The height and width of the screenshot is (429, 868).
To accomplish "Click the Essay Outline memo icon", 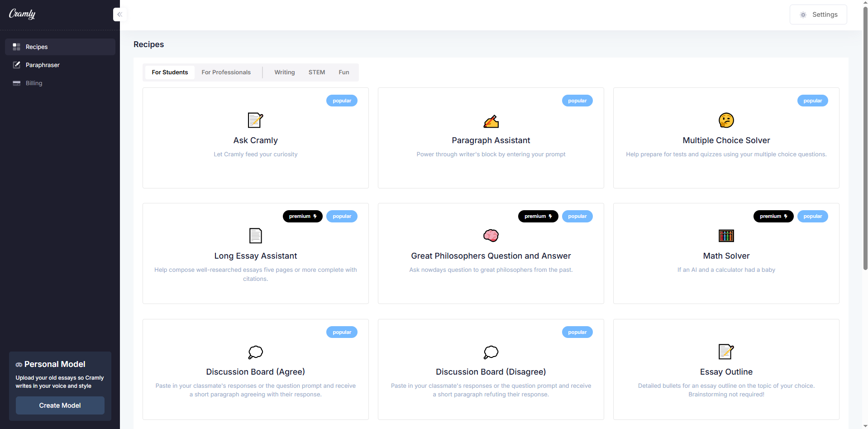I will (726, 352).
